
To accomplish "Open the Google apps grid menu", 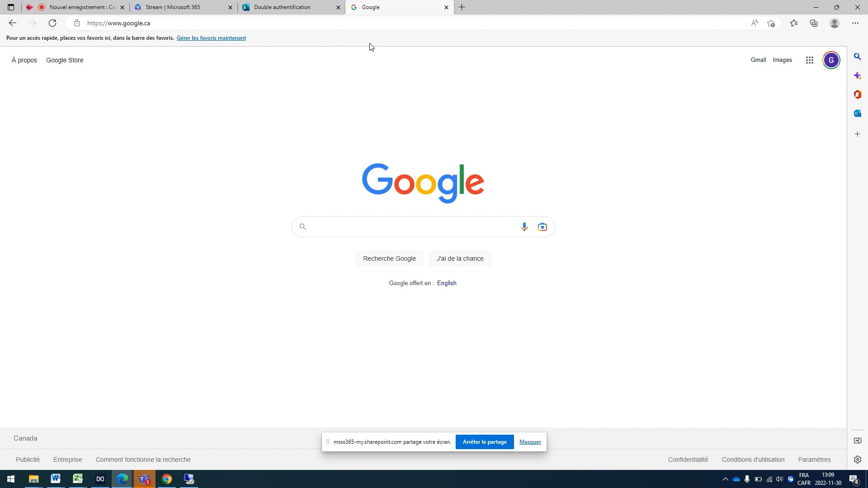I will pyautogui.click(x=809, y=60).
